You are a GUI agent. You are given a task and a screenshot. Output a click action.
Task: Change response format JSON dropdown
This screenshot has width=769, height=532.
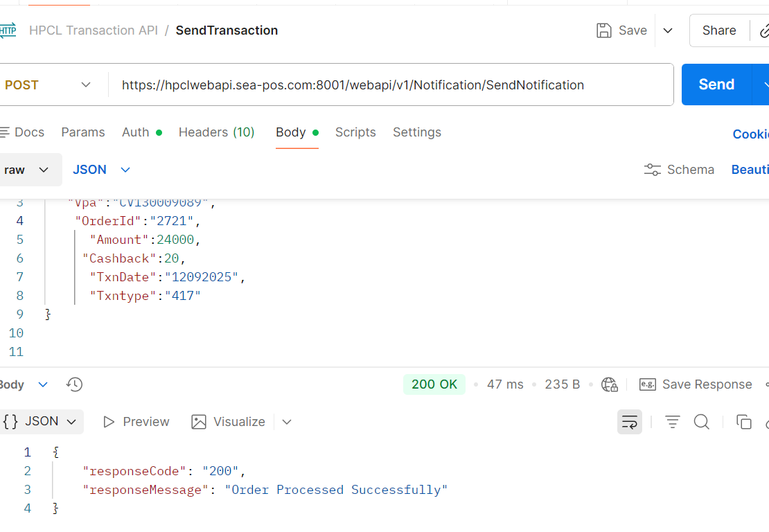pos(42,421)
